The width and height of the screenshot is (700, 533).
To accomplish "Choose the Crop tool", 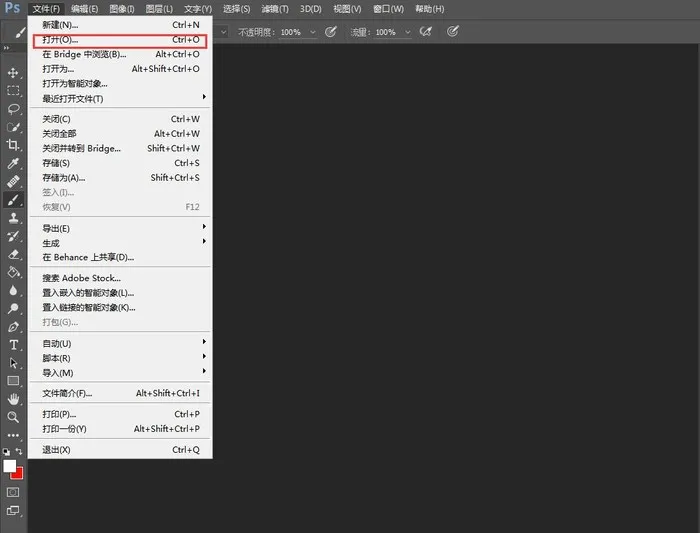I will pyautogui.click(x=13, y=145).
